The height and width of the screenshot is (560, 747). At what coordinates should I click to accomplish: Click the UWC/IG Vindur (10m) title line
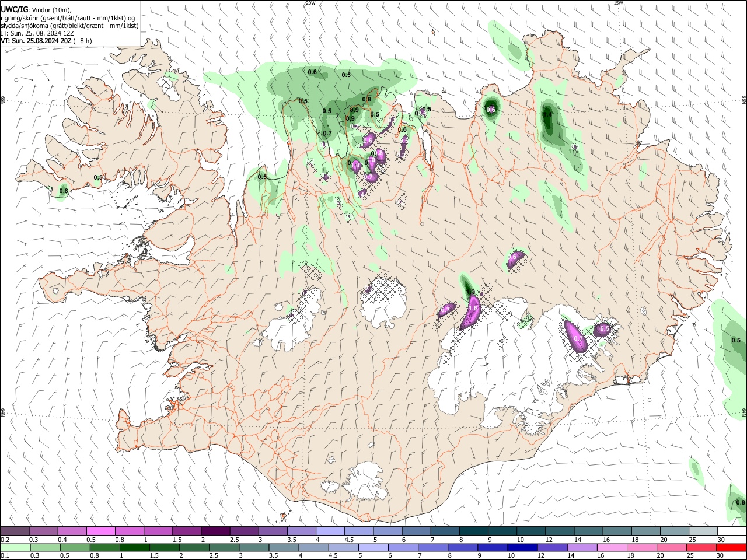point(36,9)
